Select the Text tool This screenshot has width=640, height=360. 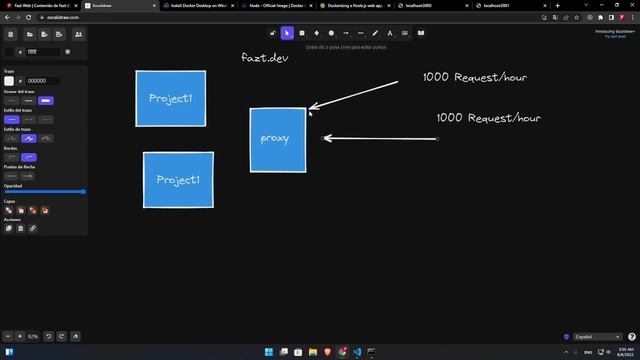point(390,33)
